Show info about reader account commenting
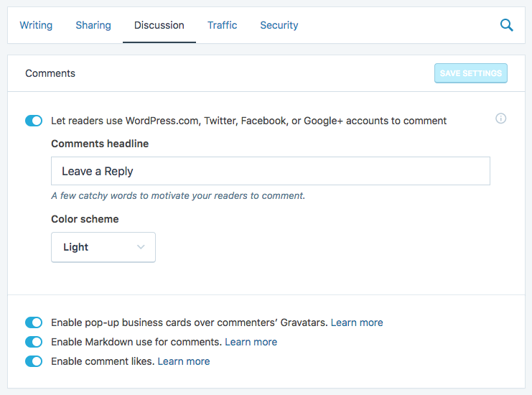The height and width of the screenshot is (395, 532). click(x=501, y=118)
